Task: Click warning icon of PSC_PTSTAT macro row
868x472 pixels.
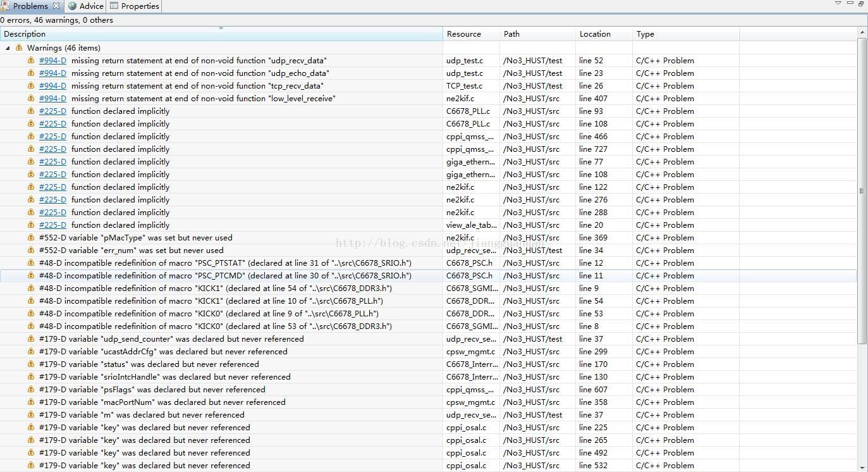Action: (x=31, y=263)
